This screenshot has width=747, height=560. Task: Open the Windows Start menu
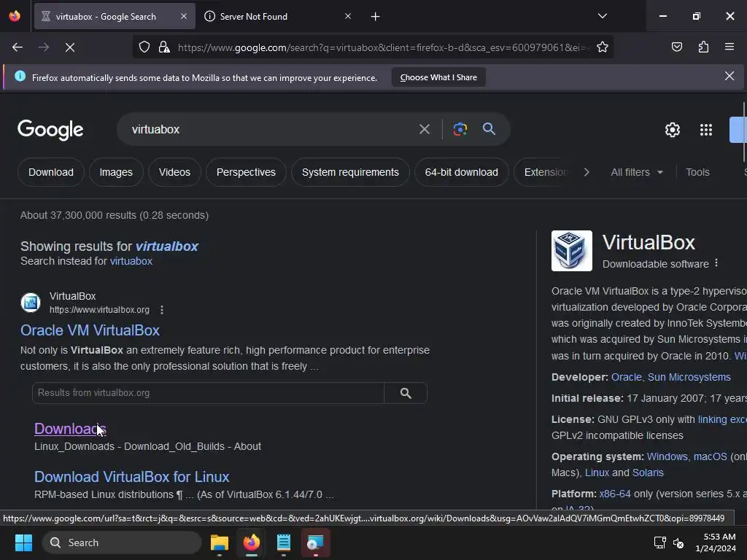coord(23,542)
